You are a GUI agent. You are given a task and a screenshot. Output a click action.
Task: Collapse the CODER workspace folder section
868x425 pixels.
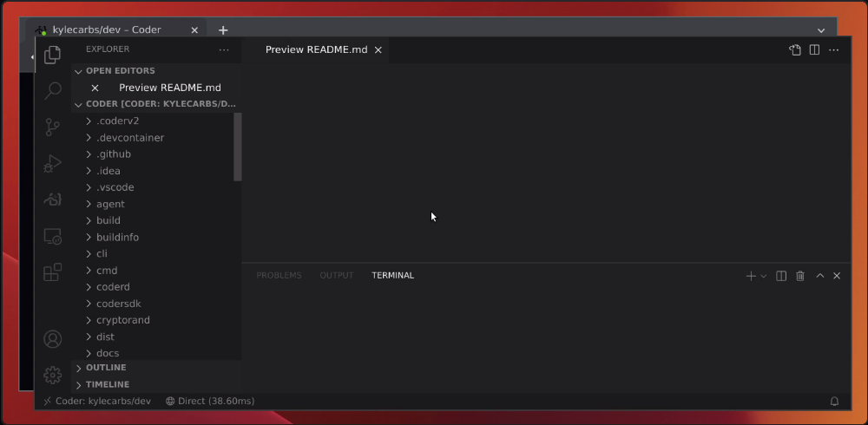[156, 104]
